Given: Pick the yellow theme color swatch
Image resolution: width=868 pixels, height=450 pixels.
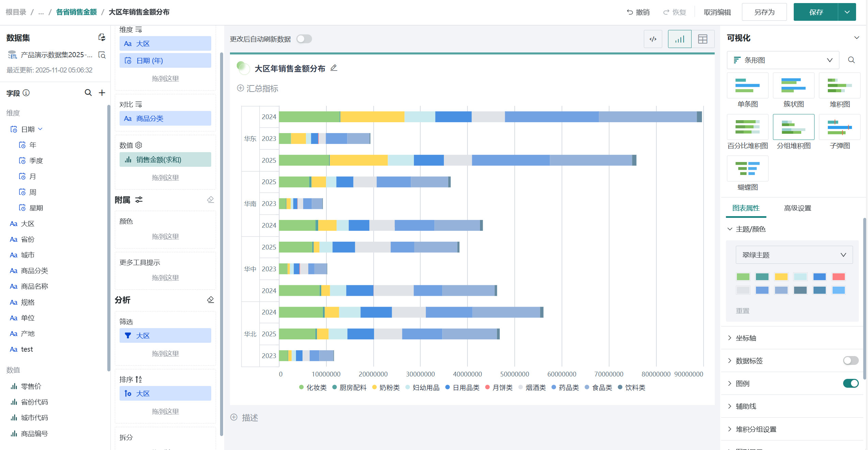Looking at the screenshot, I should pyautogui.click(x=781, y=276).
